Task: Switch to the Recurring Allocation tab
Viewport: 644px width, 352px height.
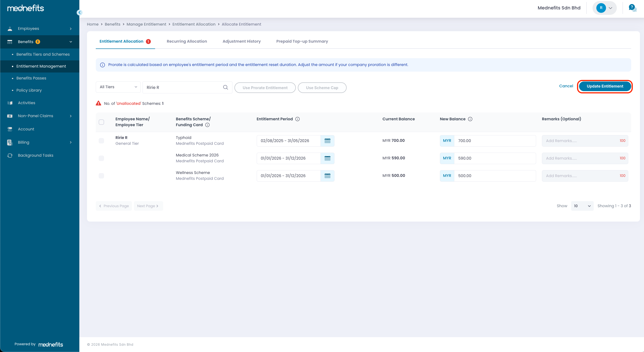Action: coord(187,42)
